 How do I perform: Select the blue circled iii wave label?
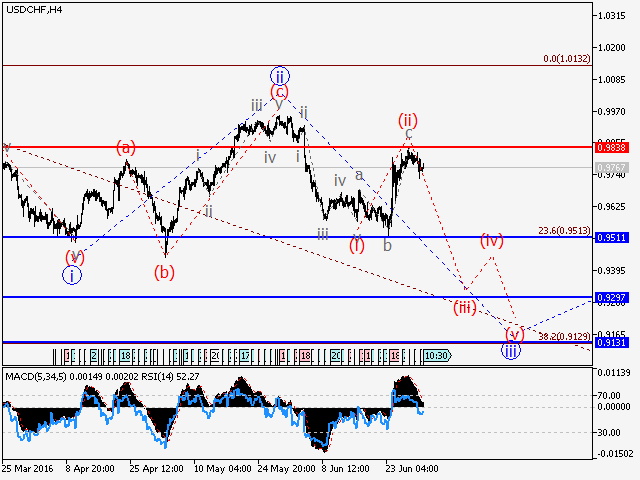[511, 350]
